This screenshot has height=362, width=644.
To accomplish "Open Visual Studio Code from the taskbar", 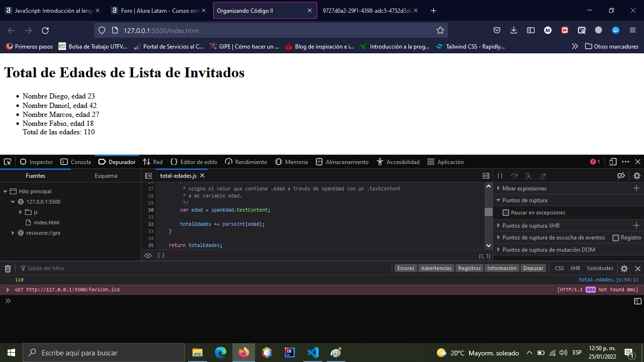I will coord(313,353).
